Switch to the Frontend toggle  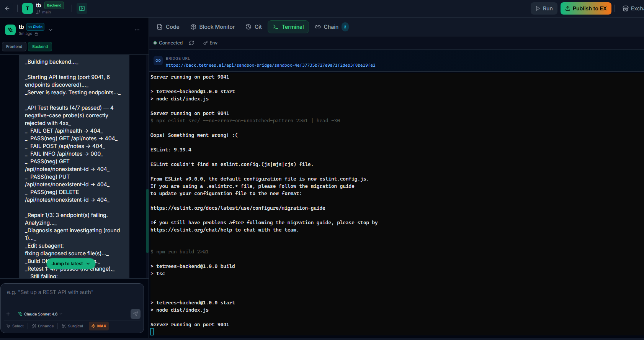(x=14, y=46)
